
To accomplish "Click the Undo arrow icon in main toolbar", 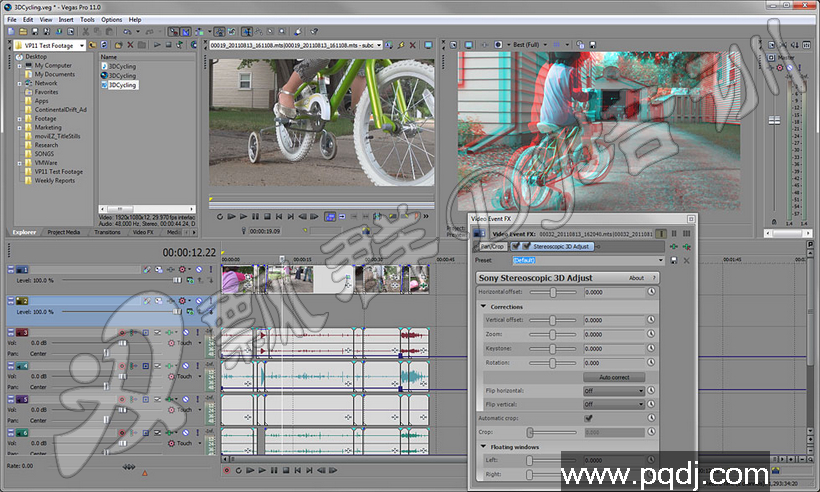I will 127,32.
